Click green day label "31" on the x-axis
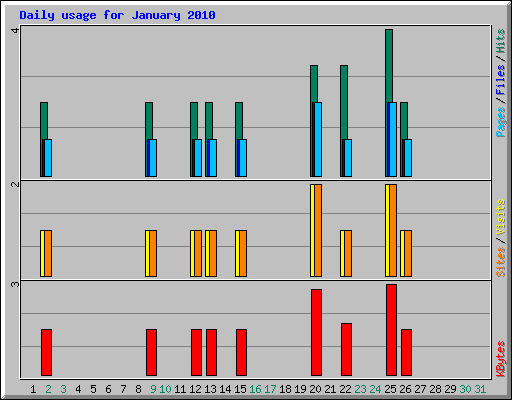The width and height of the screenshot is (512, 400). coord(480,389)
